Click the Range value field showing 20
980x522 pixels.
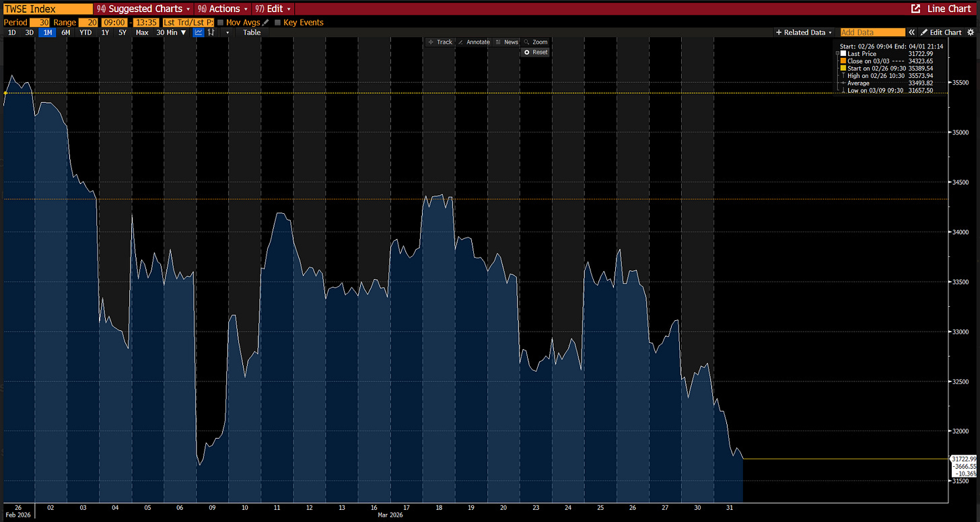[x=89, y=22]
